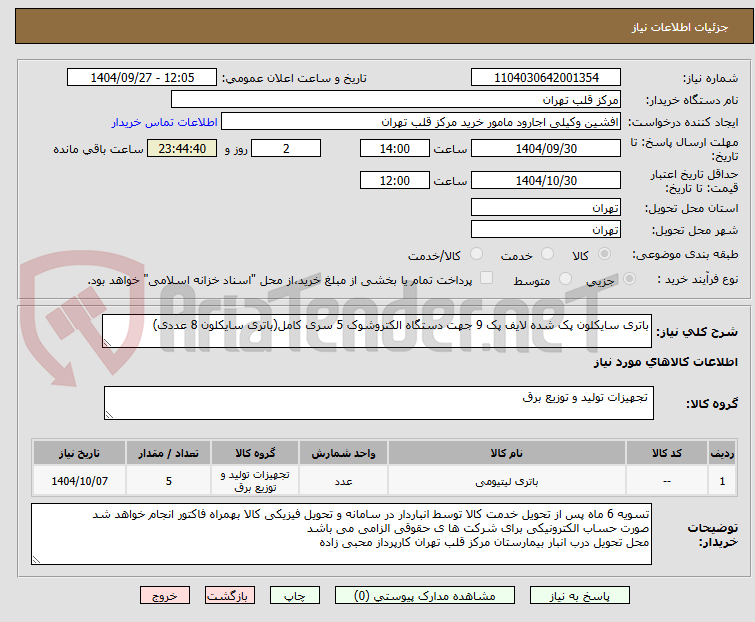Click the row number cell 1
The width and height of the screenshot is (755, 622).
(722, 480)
